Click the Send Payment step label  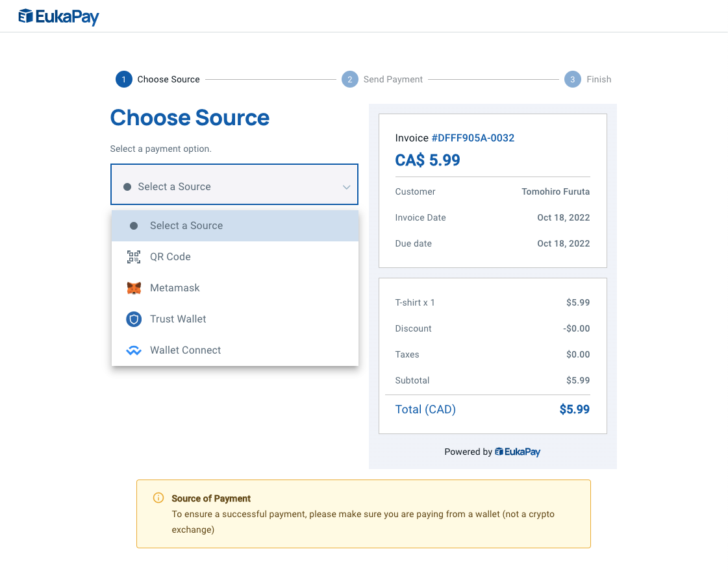pyautogui.click(x=393, y=79)
